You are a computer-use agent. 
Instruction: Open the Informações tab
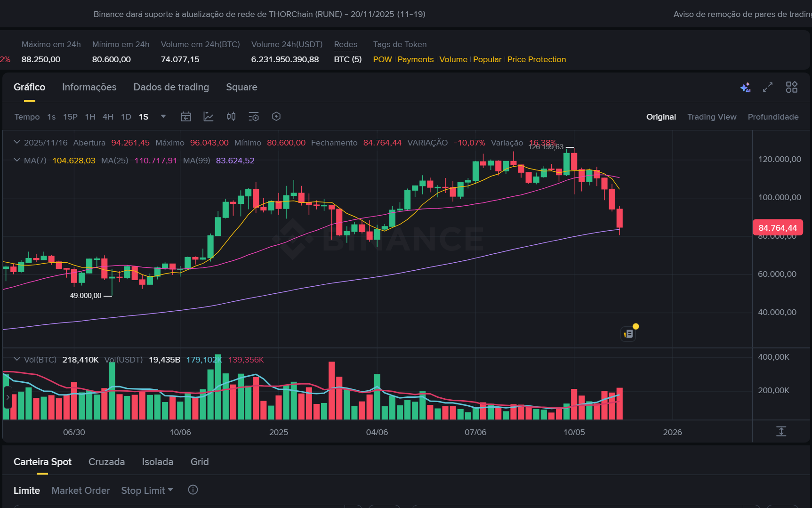[89, 87]
